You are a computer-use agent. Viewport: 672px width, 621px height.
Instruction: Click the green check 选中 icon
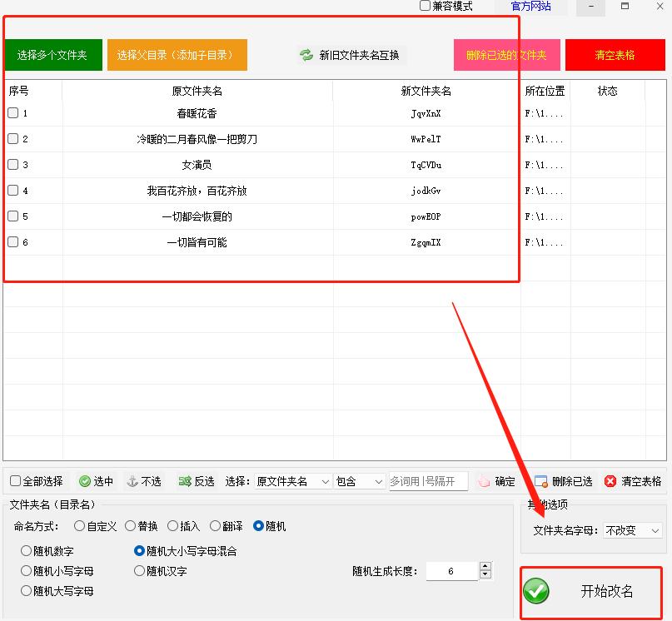click(x=84, y=481)
